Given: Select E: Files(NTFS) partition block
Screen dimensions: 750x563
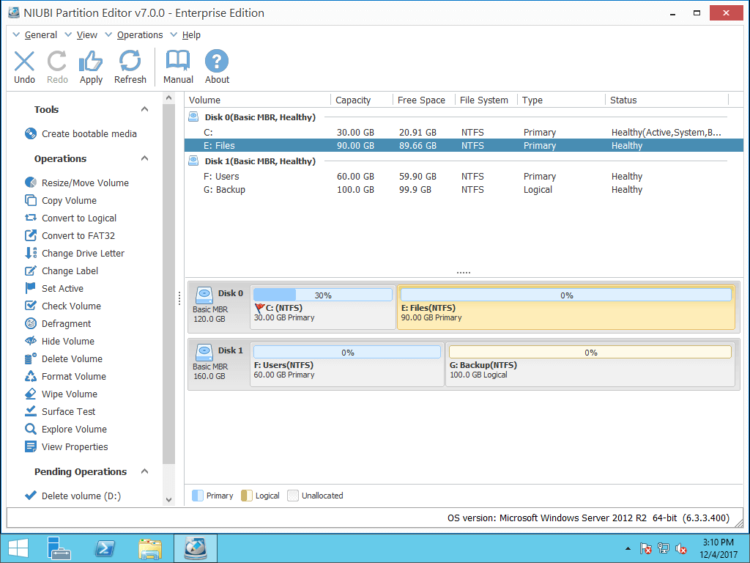Looking at the screenshot, I should point(566,307).
